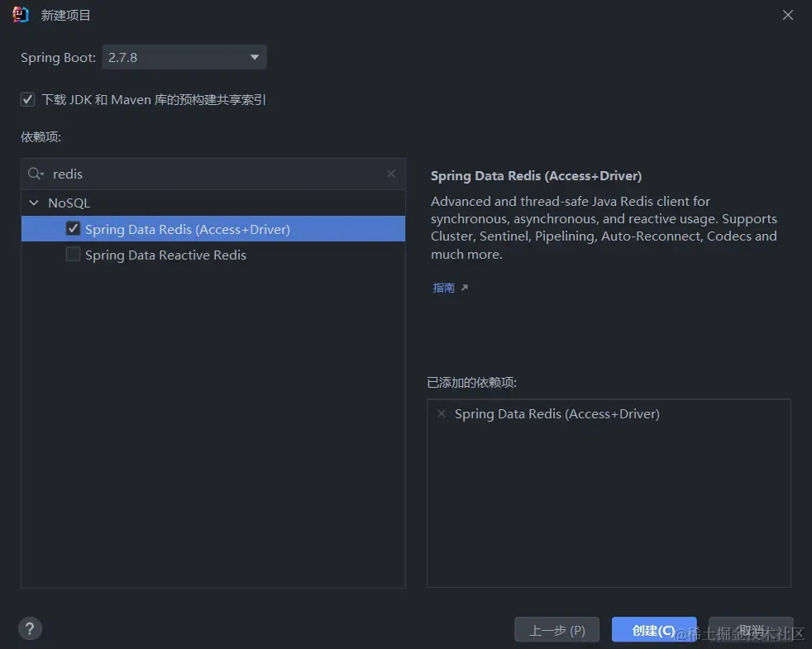Close the 新建项目 dialog
The image size is (812, 649).
tap(788, 15)
